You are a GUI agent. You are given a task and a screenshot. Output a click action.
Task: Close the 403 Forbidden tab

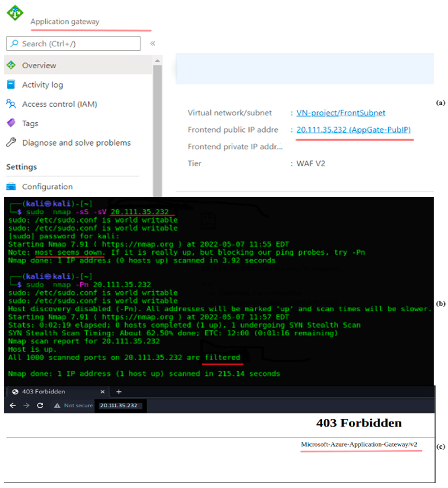pyautogui.click(x=103, y=392)
